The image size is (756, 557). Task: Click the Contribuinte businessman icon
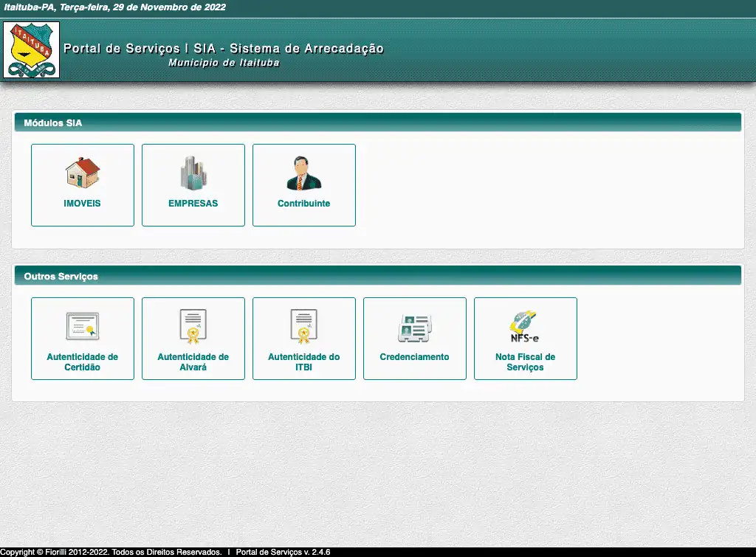tap(304, 173)
